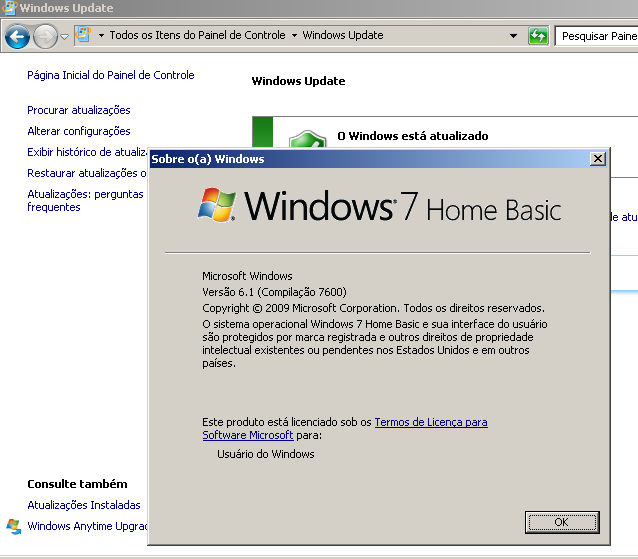This screenshot has width=638, height=559.
Task: Click the Windows Anytime Upgrade icon
Action: point(13,526)
